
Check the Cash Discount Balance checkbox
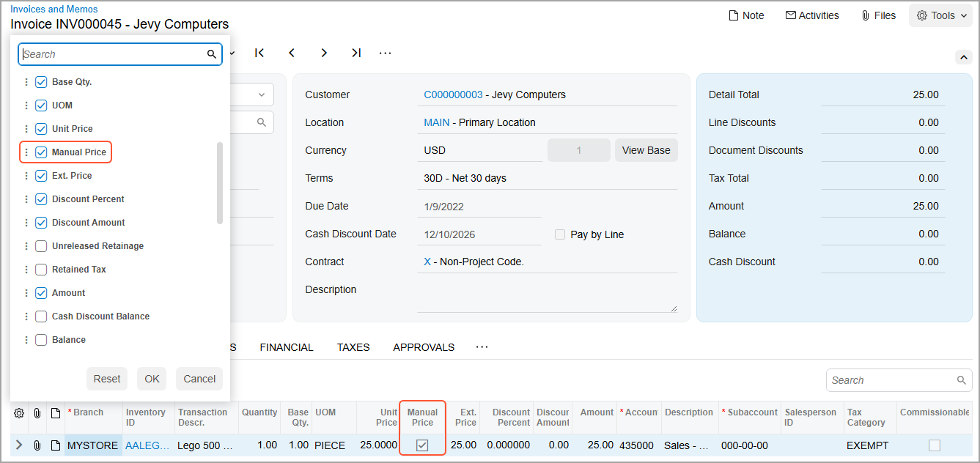[x=41, y=316]
